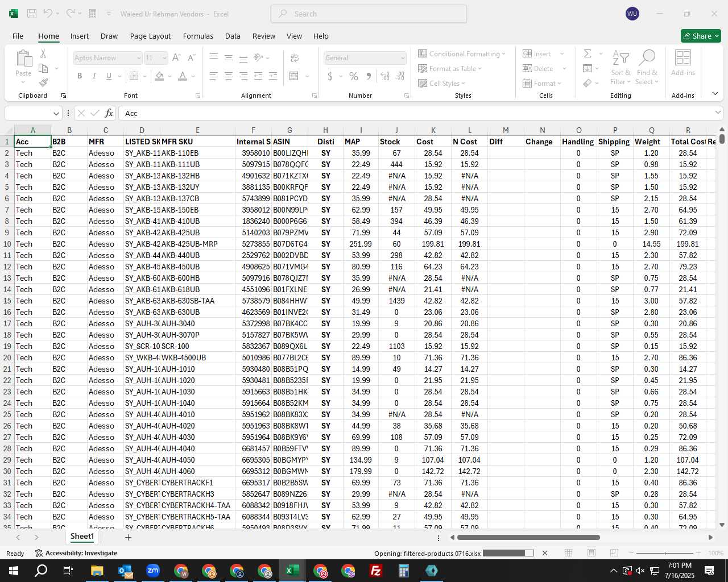Toggle Bold formatting

[80, 76]
